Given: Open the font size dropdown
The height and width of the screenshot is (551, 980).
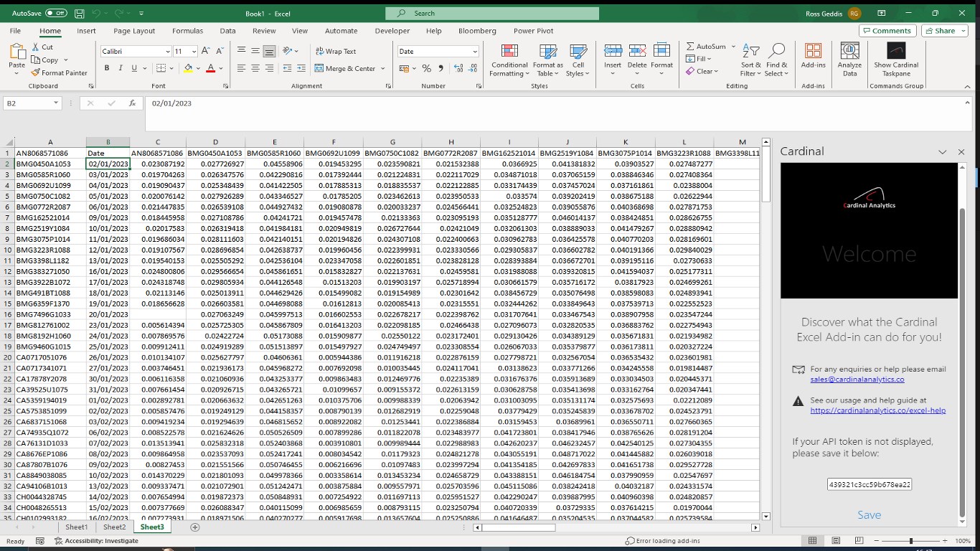Looking at the screenshot, I should [194, 52].
